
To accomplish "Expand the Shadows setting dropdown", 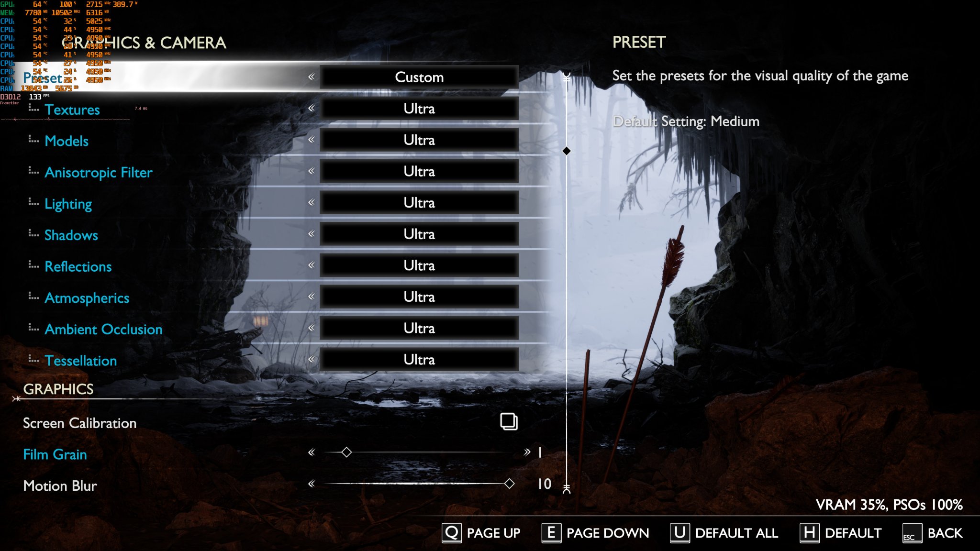I will 418,234.
